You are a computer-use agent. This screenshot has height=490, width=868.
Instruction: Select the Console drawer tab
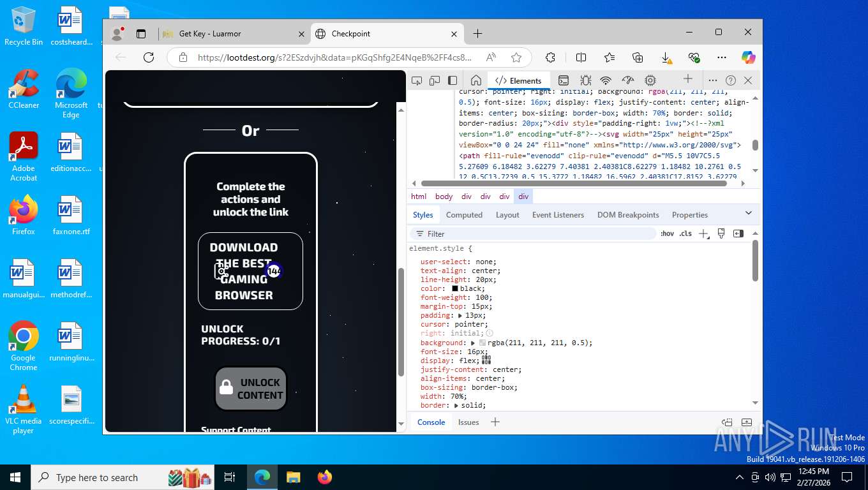tap(431, 422)
